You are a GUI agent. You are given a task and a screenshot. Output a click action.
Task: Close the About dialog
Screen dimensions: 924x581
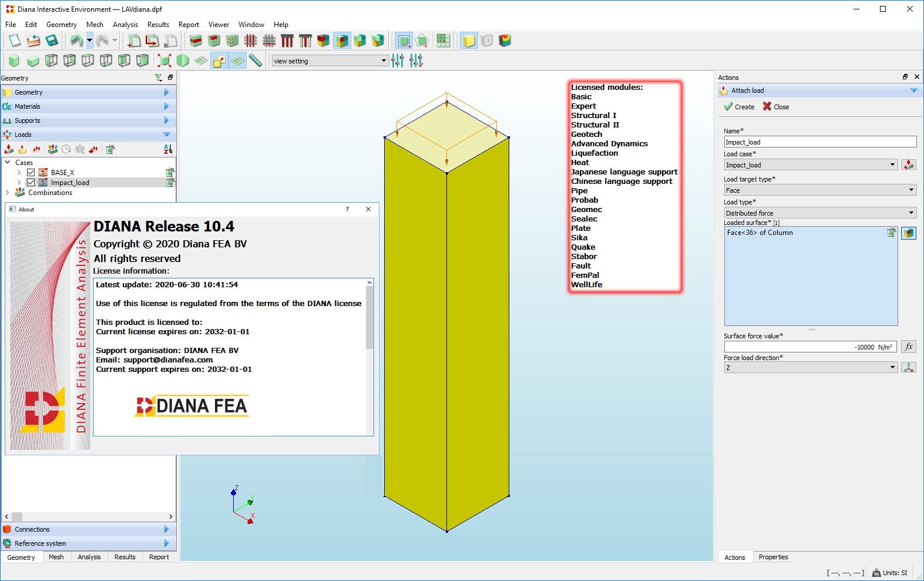[x=368, y=209]
